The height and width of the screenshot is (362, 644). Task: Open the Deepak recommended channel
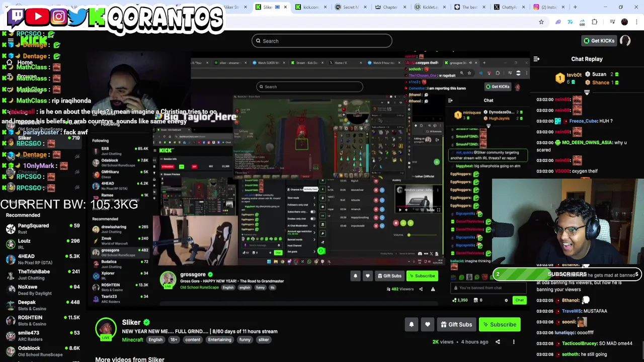(x=42, y=305)
